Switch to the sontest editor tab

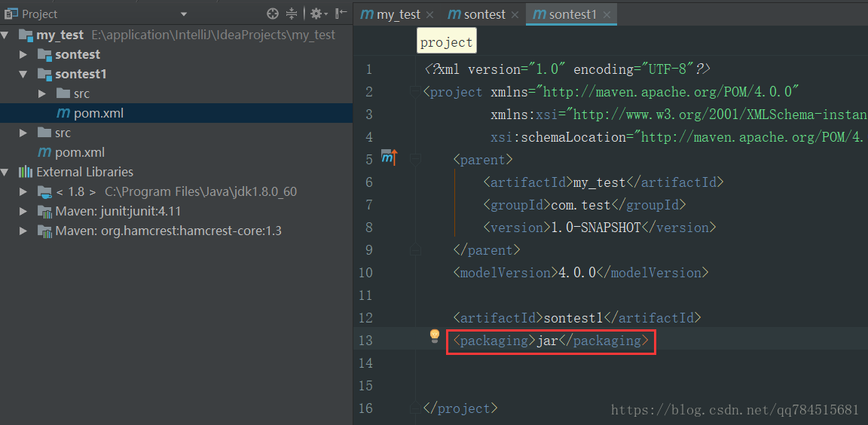point(484,14)
